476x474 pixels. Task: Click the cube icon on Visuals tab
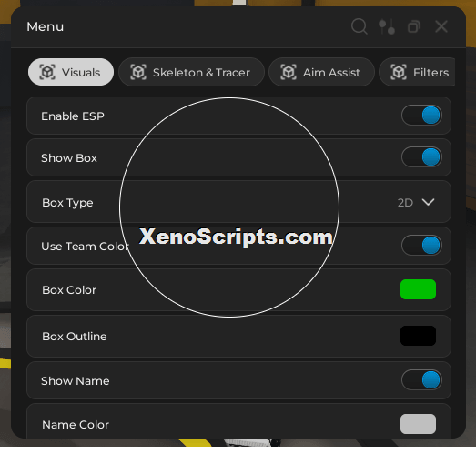[47, 72]
